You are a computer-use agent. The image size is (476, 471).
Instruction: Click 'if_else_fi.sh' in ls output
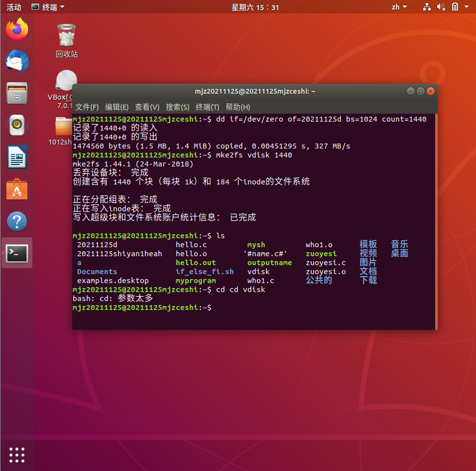click(x=205, y=272)
